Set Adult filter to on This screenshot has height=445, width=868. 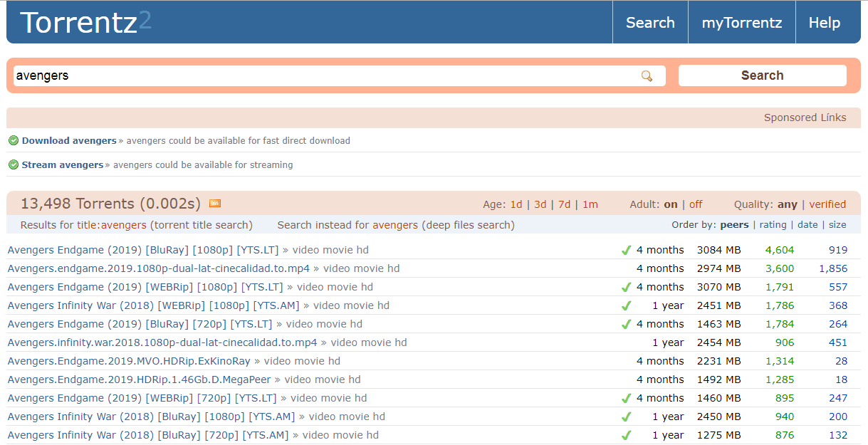tap(671, 204)
